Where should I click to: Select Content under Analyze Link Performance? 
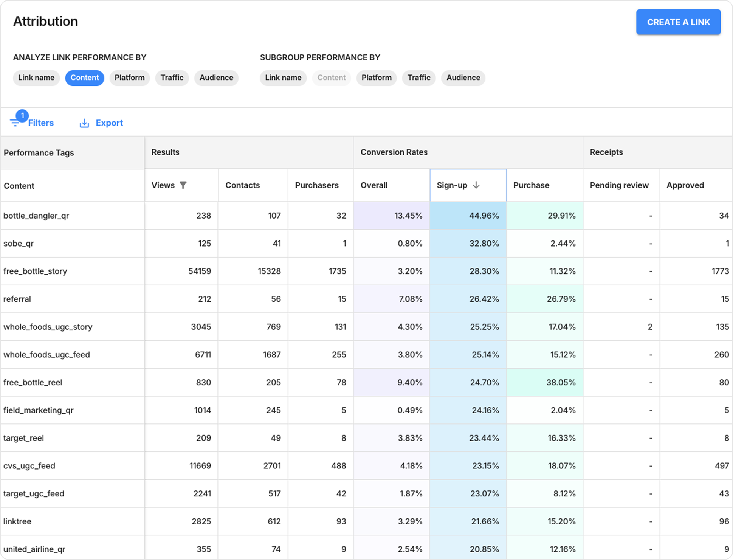tap(85, 78)
